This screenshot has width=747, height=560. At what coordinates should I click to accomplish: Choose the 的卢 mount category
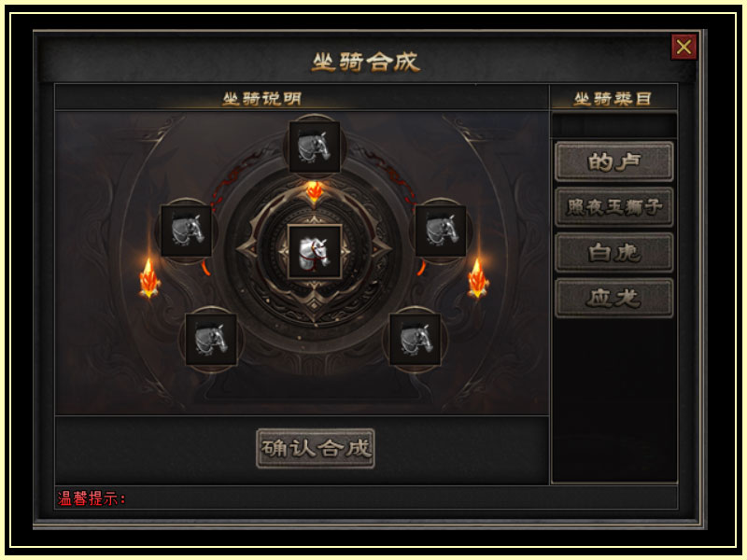click(614, 161)
